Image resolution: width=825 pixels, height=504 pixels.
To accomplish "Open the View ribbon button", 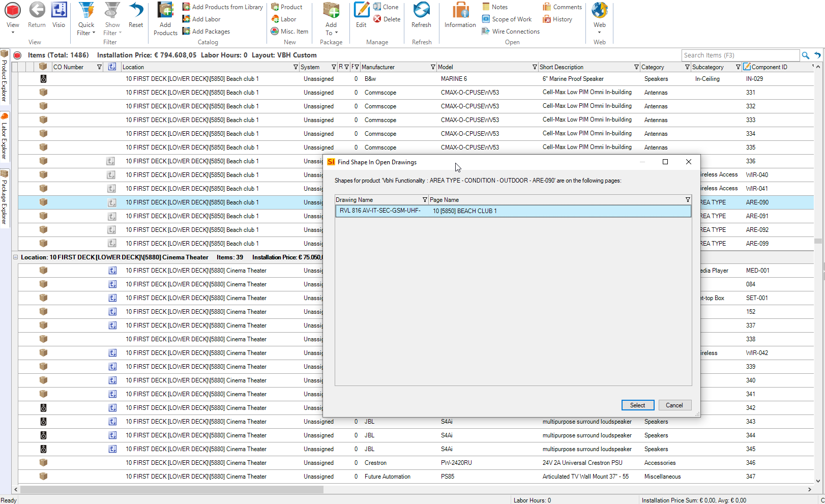I will pos(13,18).
